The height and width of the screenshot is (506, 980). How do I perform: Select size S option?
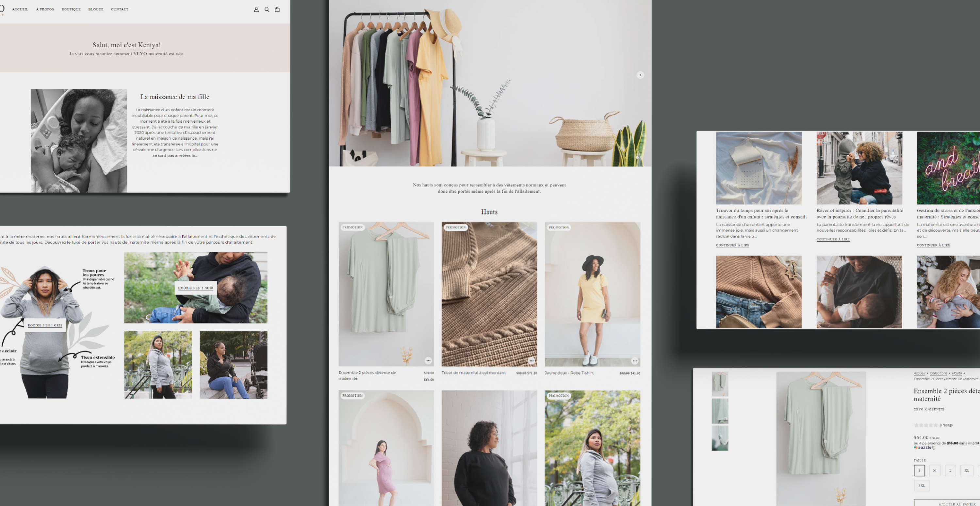[919, 470]
